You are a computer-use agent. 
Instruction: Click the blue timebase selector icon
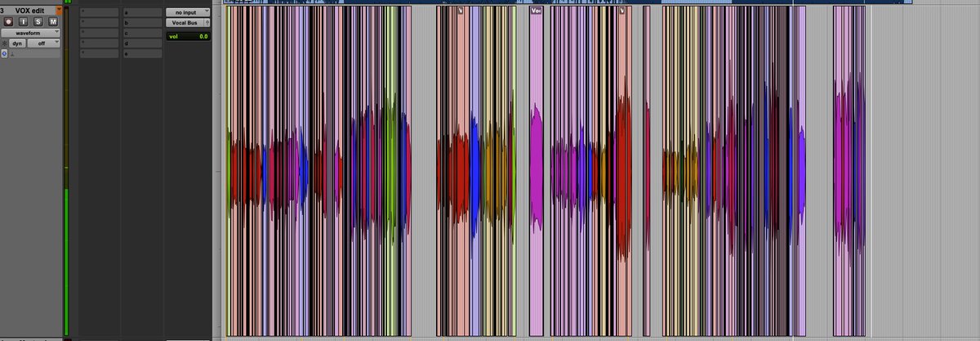point(5,53)
